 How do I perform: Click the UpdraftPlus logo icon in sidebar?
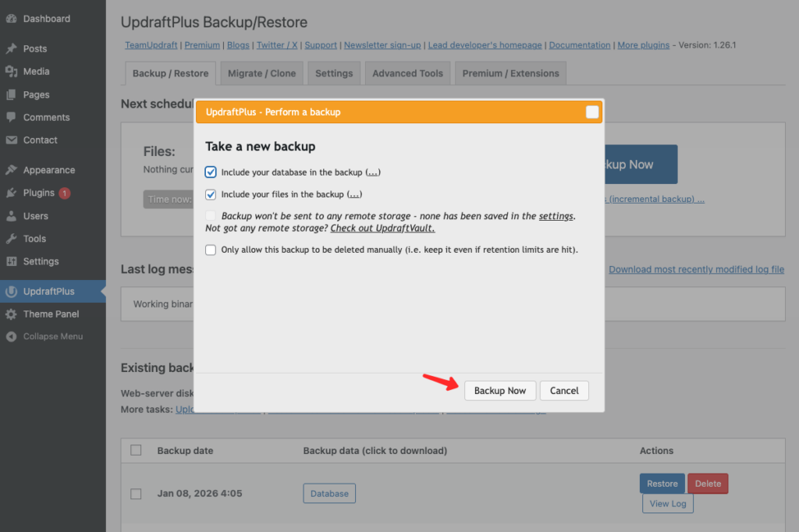[11, 292]
